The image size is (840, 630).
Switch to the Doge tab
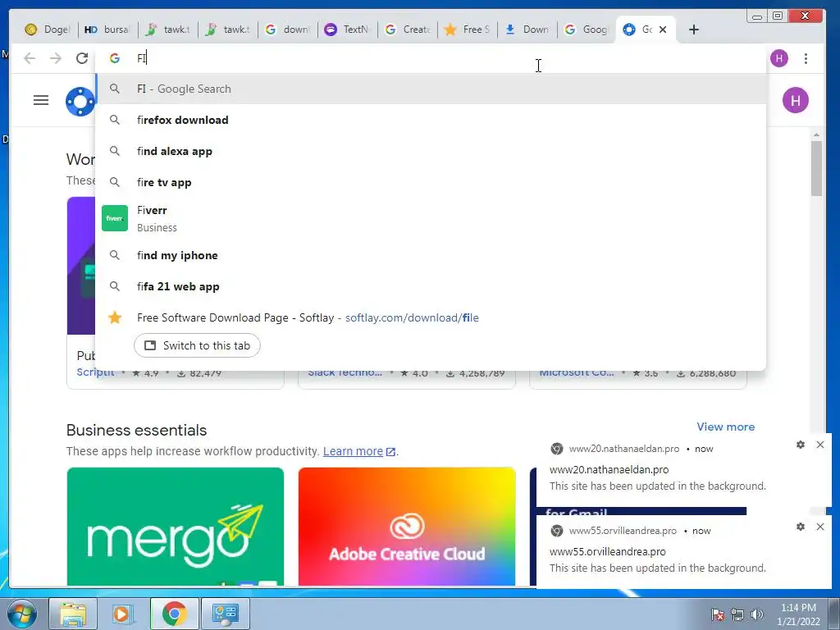[48, 30]
